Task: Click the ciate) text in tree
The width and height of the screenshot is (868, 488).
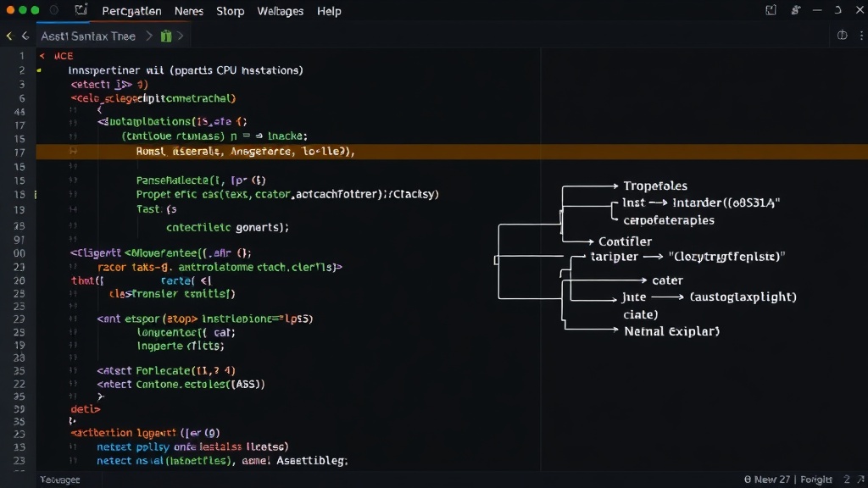Action: [641, 315]
